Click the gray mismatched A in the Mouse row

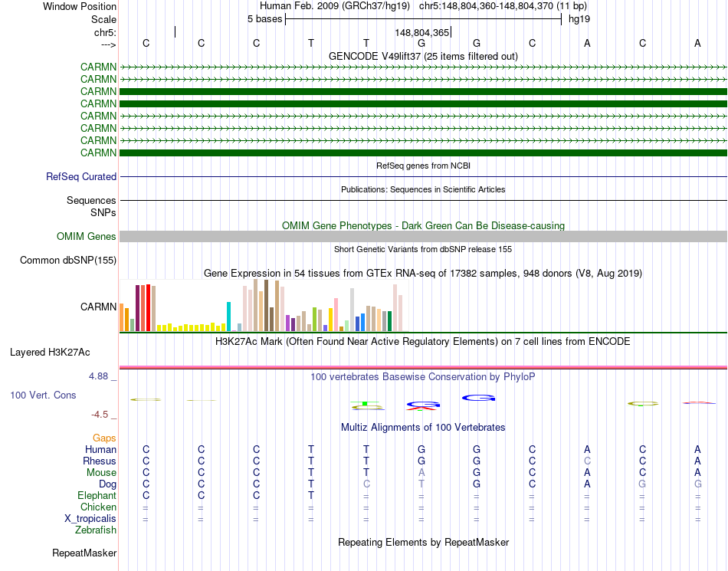point(421,473)
